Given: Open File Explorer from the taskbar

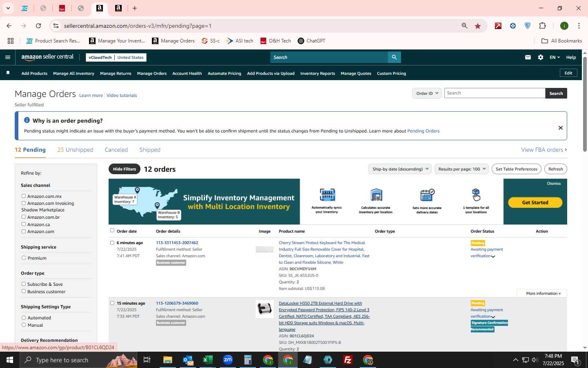Looking at the screenshot, I should pos(168,360).
